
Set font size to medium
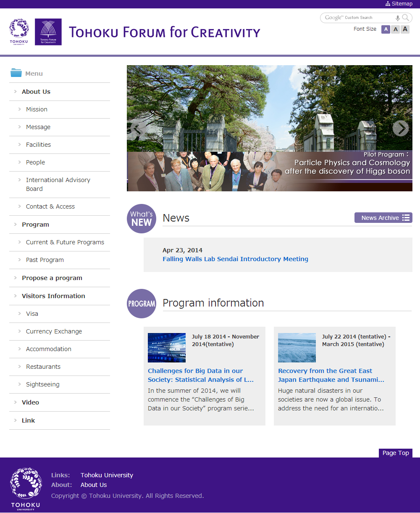tap(395, 29)
